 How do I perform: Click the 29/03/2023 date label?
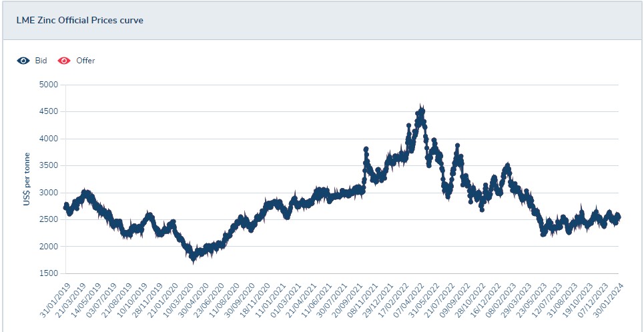click(517, 299)
